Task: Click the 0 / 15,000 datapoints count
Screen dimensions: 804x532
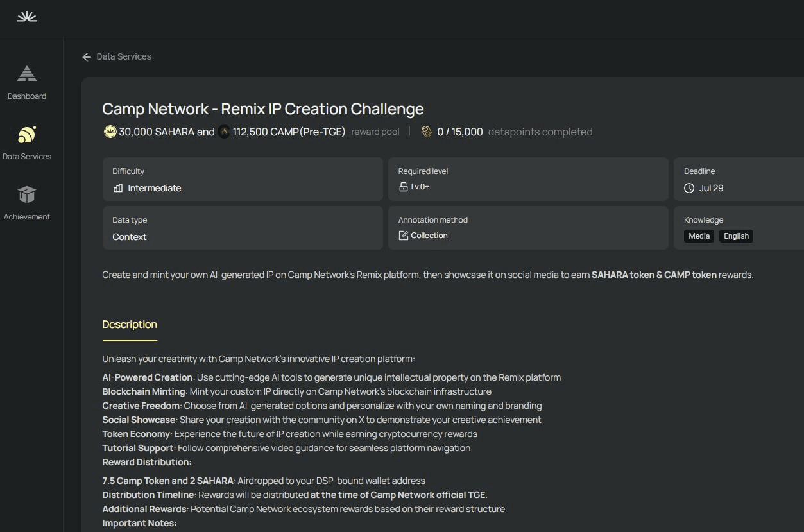Action: point(460,132)
